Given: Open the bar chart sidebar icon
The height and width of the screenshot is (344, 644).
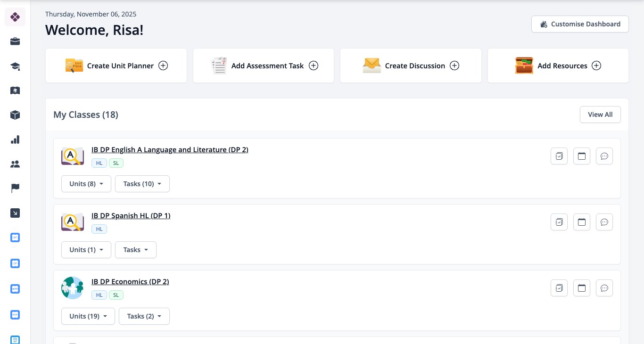Looking at the screenshot, I should coord(15,139).
